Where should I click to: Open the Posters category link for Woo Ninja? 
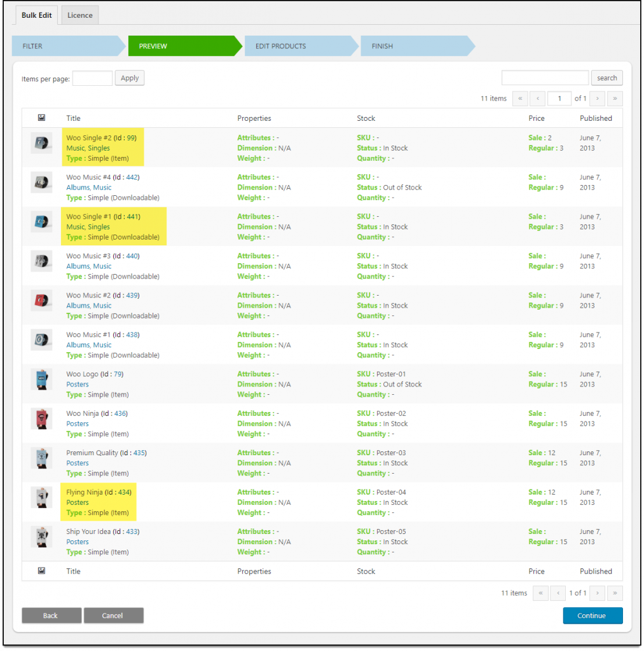pos(78,424)
